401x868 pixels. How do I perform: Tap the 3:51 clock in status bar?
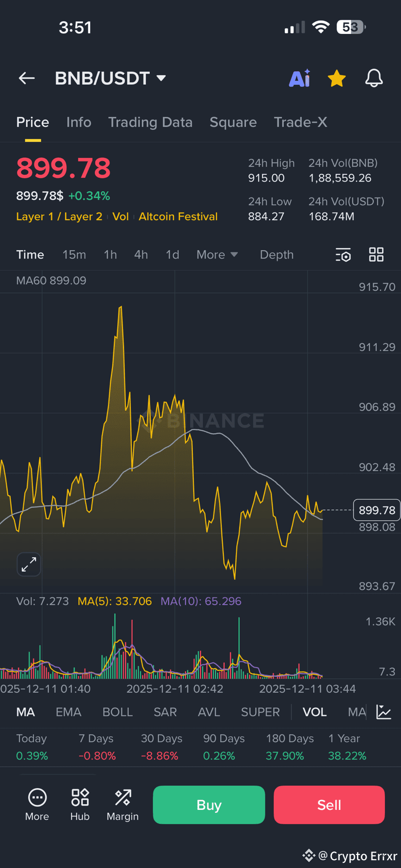(75, 28)
